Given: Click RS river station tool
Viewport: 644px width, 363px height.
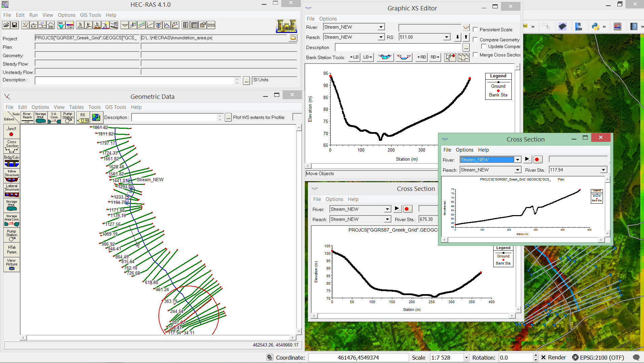Looking at the screenshot, I should (x=83, y=118).
